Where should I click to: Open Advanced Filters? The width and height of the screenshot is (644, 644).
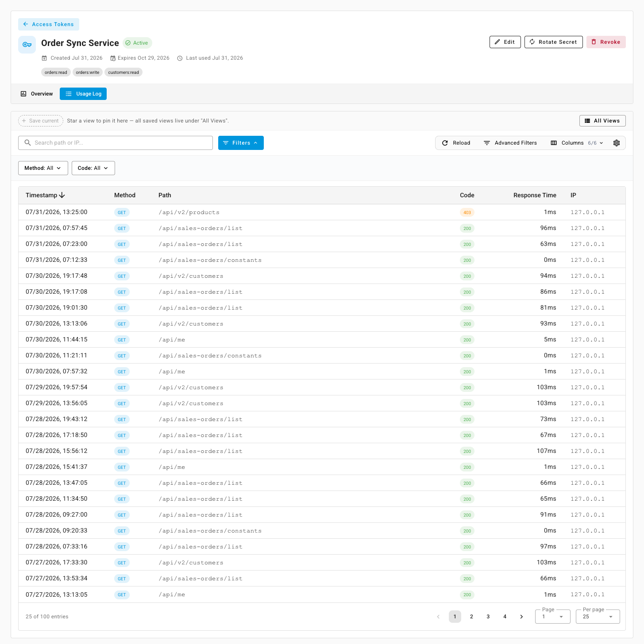coord(510,143)
